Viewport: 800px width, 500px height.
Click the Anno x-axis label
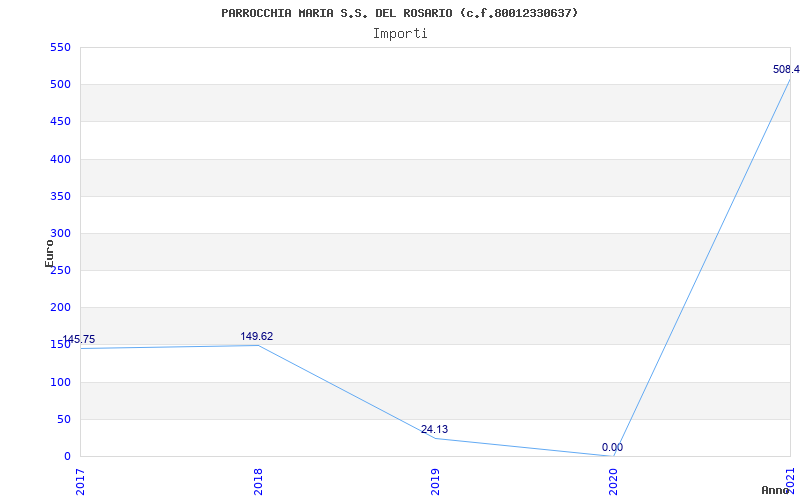point(776,490)
